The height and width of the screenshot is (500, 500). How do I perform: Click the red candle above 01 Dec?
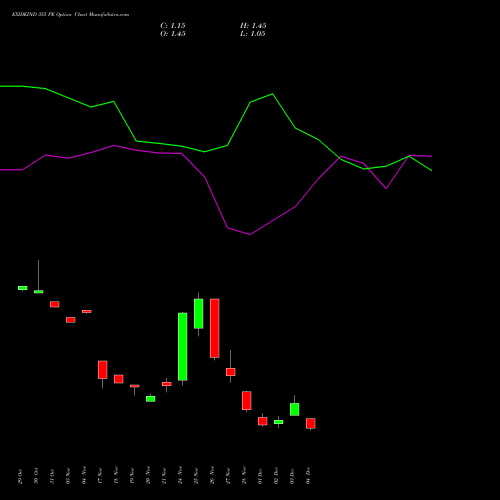[x=263, y=421]
